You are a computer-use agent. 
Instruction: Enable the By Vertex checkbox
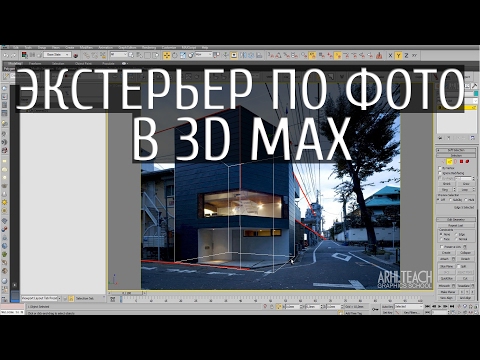(440, 168)
